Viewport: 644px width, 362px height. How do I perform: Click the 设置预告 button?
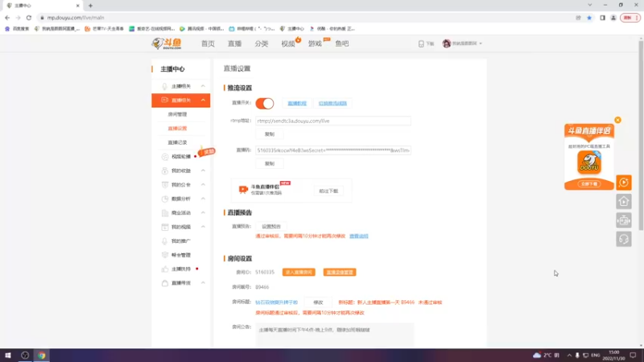(x=271, y=227)
